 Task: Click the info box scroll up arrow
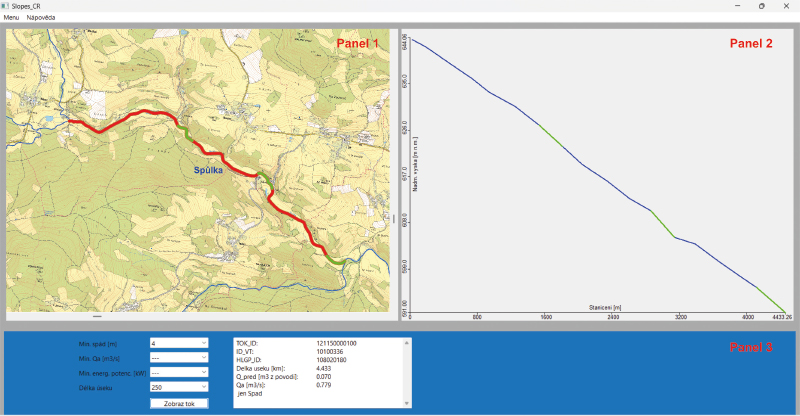click(x=407, y=342)
